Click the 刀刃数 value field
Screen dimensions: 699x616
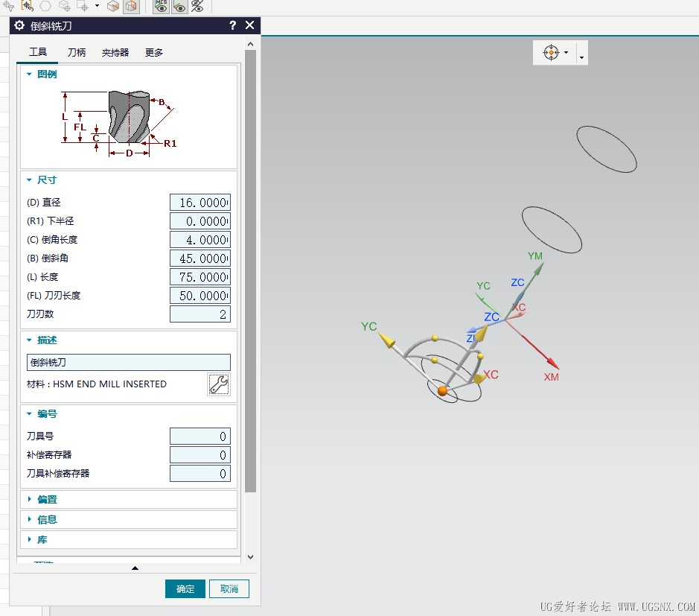(x=200, y=314)
